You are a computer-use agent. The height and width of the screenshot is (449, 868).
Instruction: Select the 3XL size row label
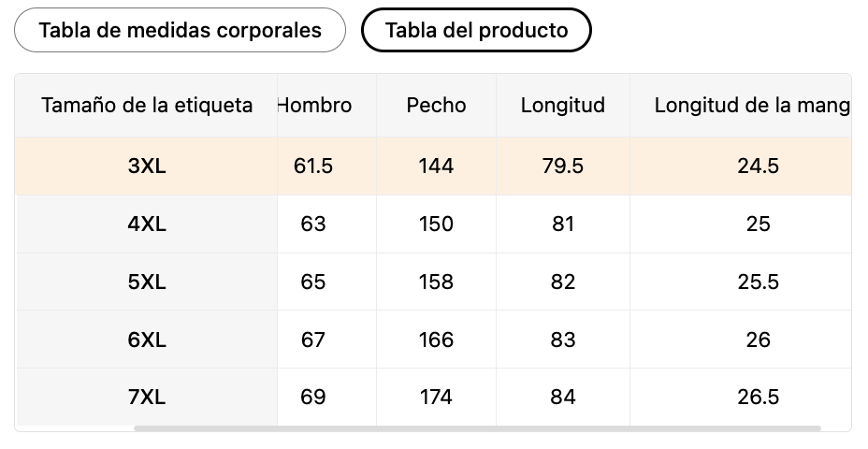coord(147,167)
